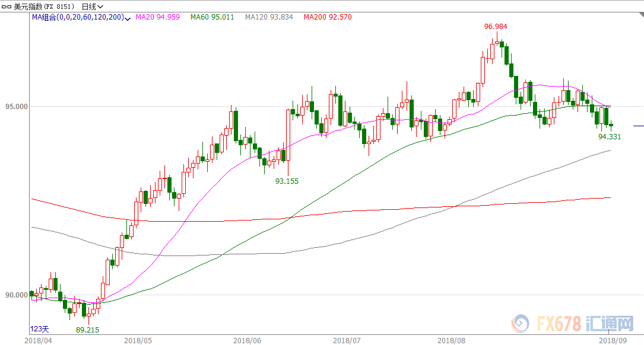This screenshot has height=345, width=644.
Task: Click the 2018/07 date axis label
Action: [347, 340]
